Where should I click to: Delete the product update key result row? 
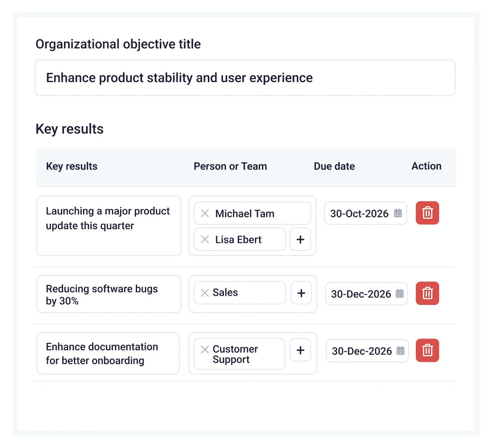(x=427, y=213)
